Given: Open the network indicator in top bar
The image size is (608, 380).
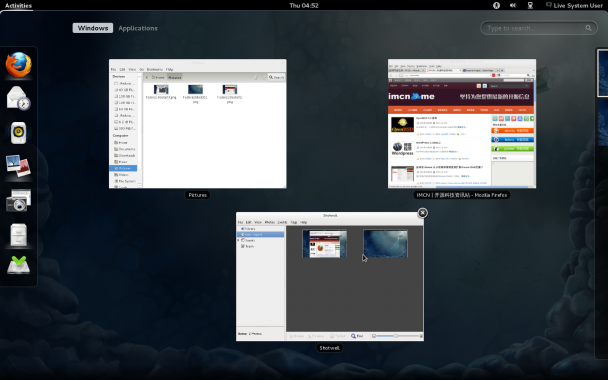Looking at the screenshot, I should [x=530, y=5].
